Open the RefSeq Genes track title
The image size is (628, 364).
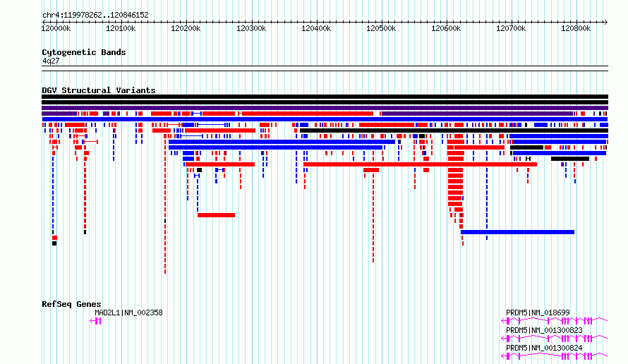[x=71, y=304]
